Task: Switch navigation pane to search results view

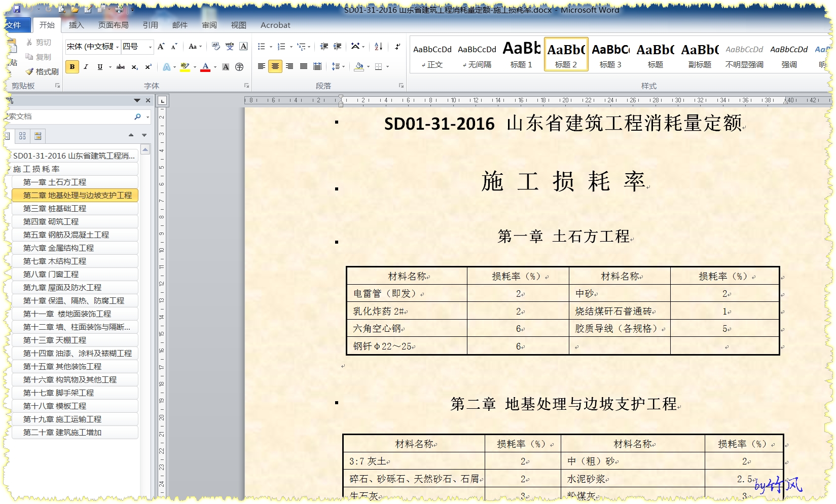Action: click(x=38, y=136)
